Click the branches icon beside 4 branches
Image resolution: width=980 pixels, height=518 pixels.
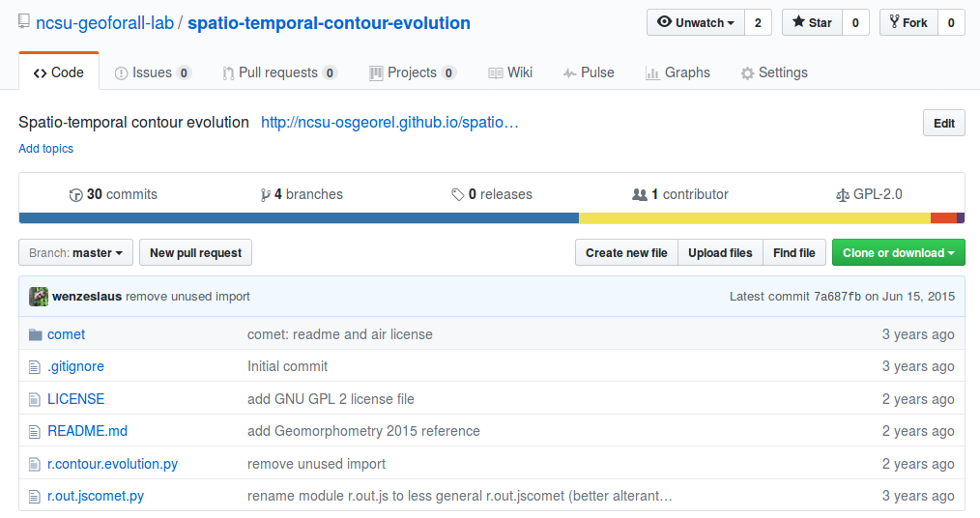(x=266, y=195)
